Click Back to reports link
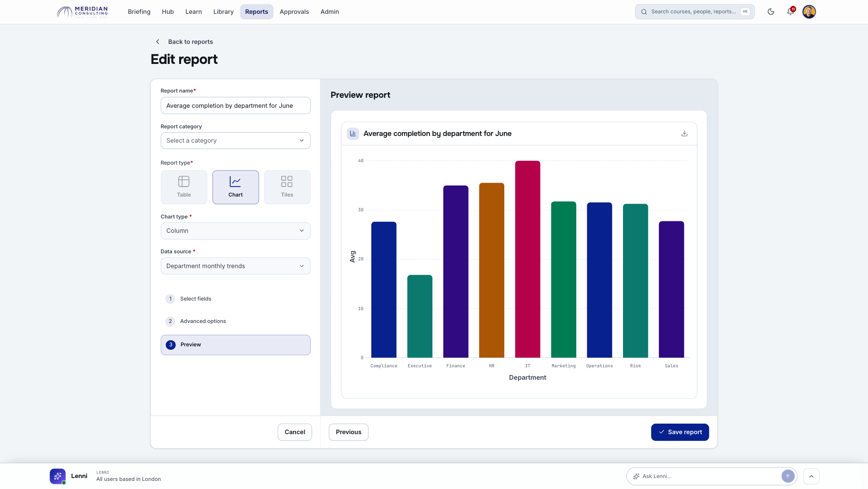 (190, 42)
